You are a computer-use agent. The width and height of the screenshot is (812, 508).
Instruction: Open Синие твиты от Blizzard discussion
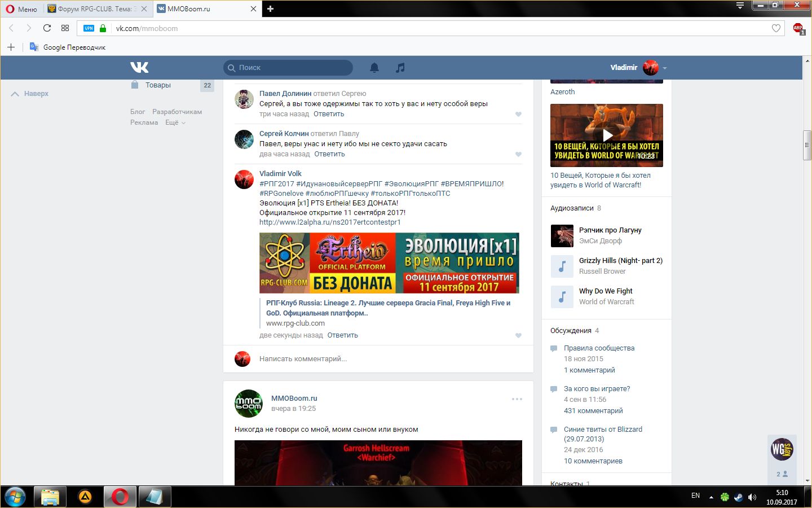pos(603,434)
